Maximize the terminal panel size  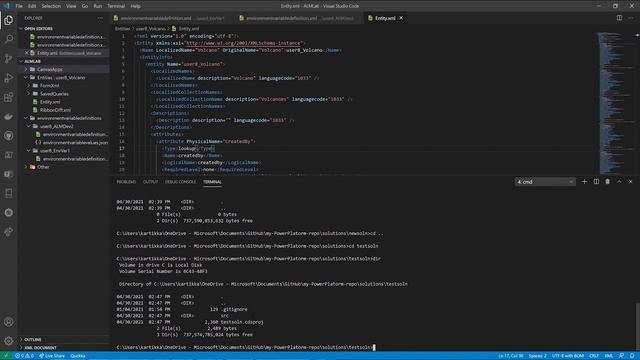coord(619,182)
